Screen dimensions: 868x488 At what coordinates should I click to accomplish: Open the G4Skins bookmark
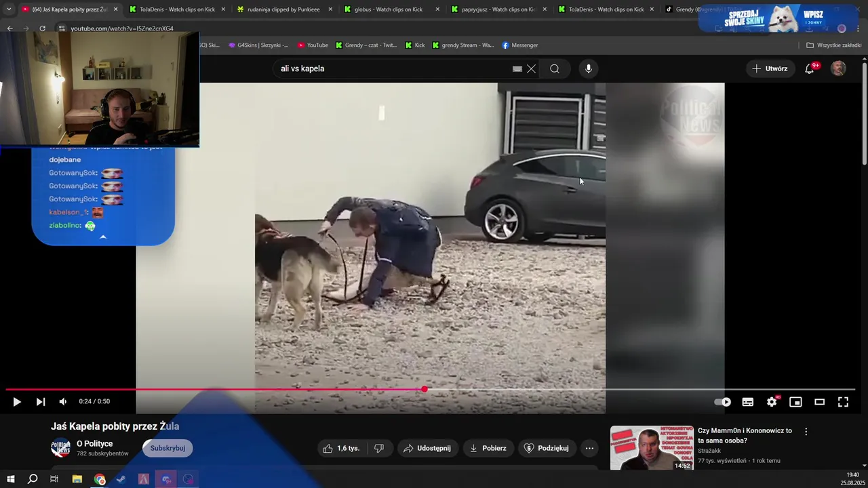coord(258,45)
